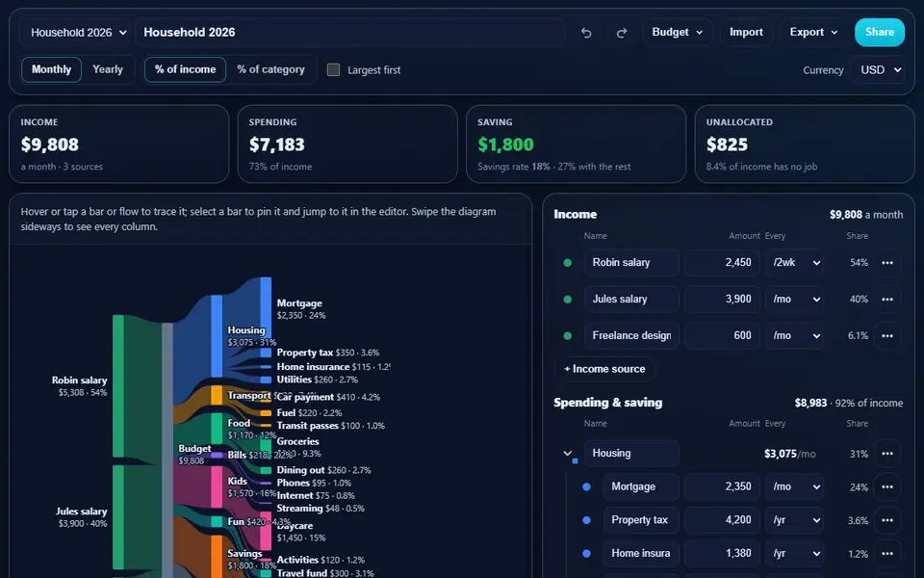Open more options for Mortgage row
The height and width of the screenshot is (578, 924).
887,487
